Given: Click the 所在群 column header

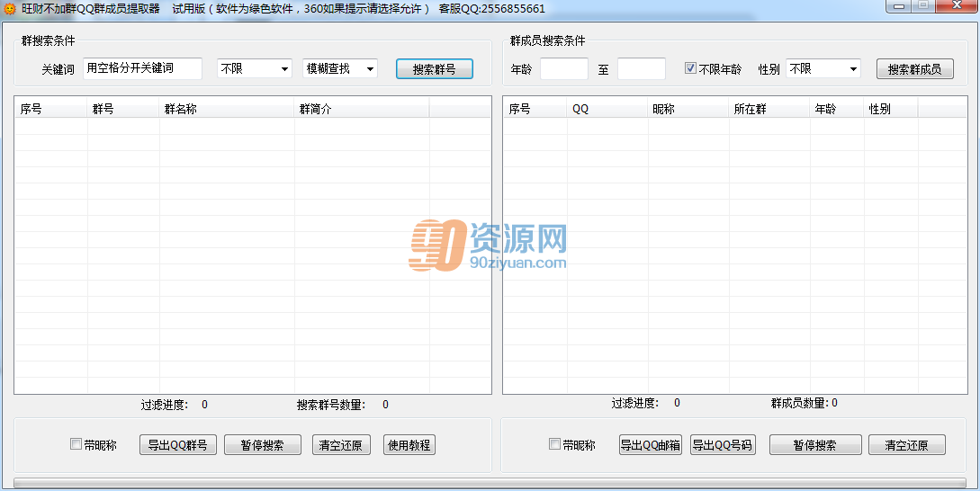Looking at the screenshot, I should pos(769,109).
